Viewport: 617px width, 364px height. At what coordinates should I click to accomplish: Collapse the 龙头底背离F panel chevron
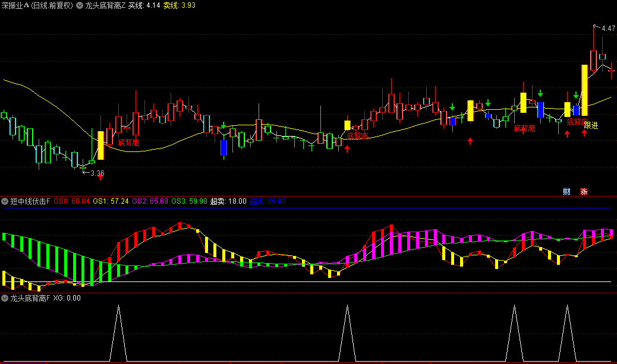tap(5, 298)
